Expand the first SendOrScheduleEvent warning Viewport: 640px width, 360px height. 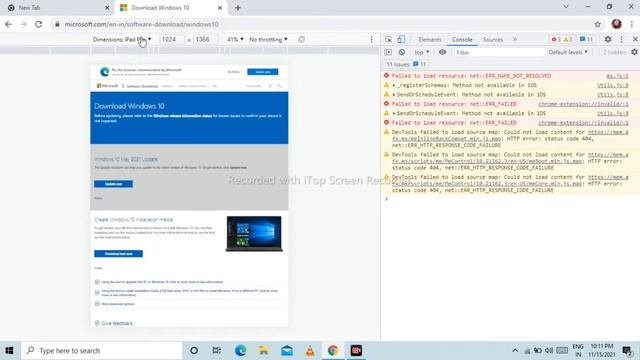tap(394, 95)
